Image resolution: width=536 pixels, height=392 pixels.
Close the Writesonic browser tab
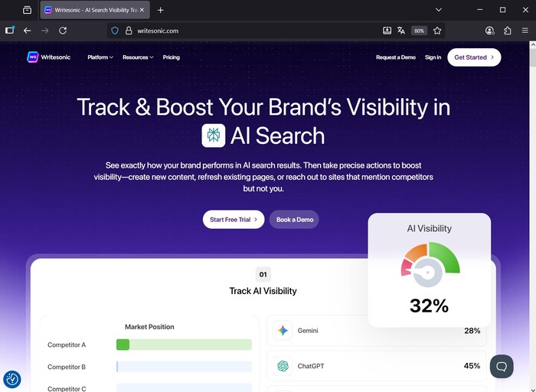tap(142, 10)
